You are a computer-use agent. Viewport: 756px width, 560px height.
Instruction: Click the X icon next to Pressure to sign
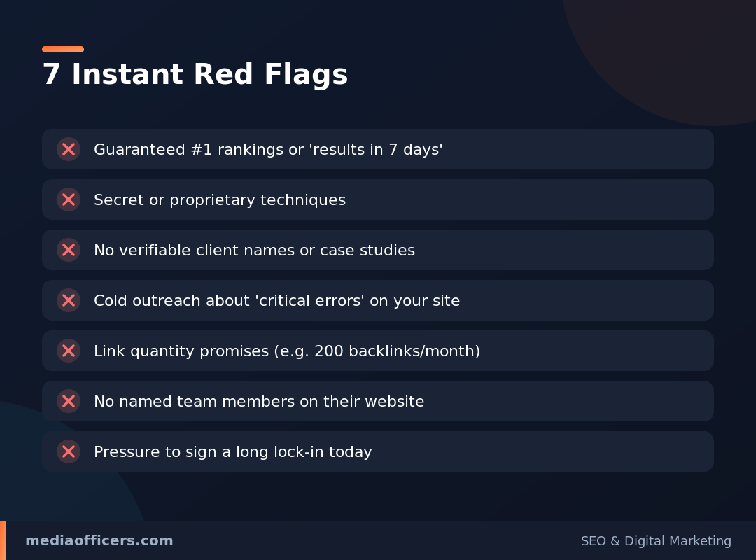(x=69, y=451)
